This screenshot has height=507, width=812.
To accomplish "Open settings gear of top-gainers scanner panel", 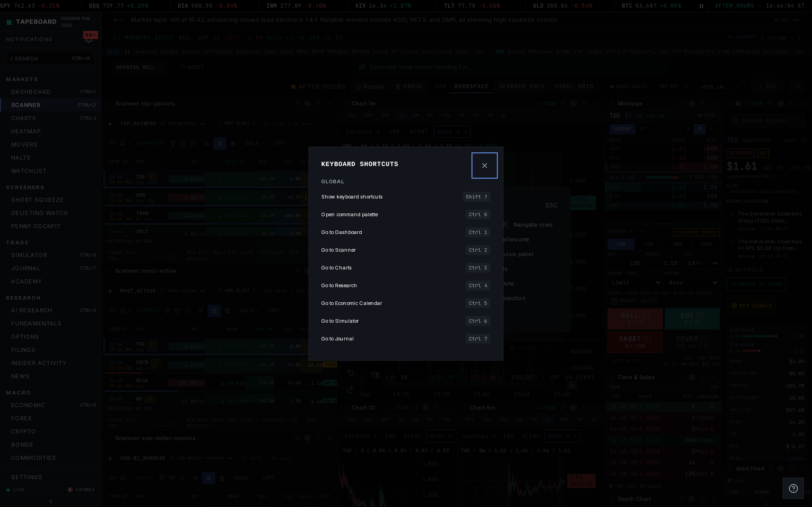I will (307, 104).
